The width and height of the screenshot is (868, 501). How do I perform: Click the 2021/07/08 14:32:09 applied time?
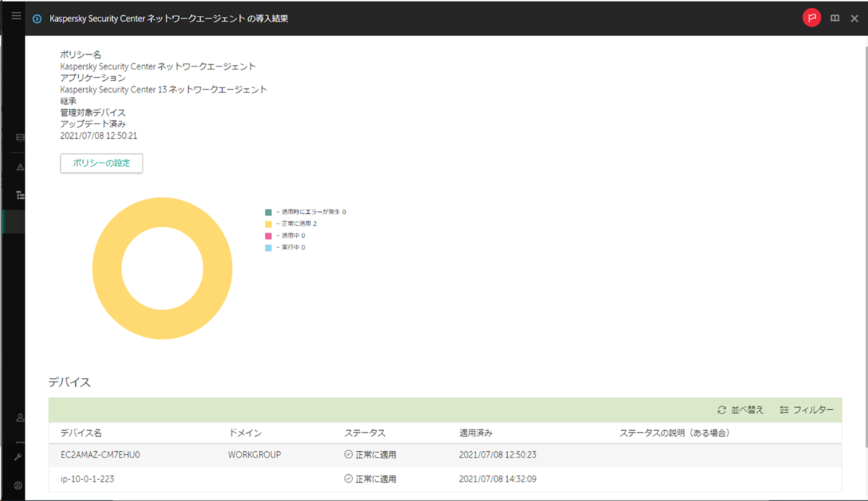coord(498,479)
